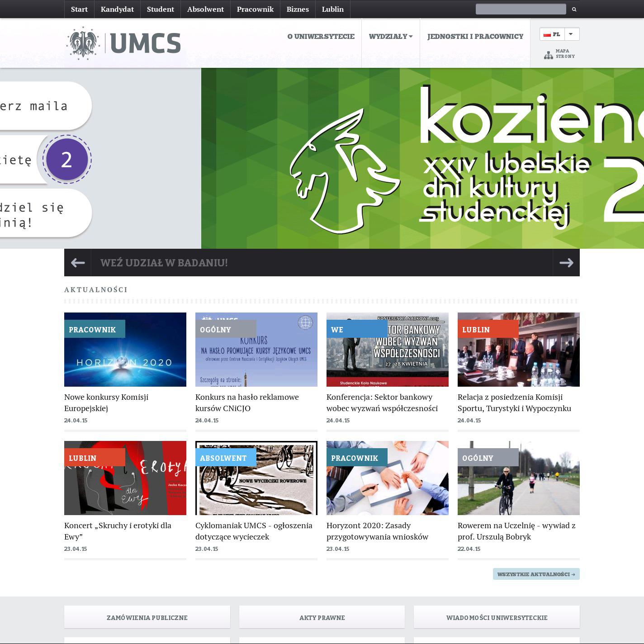Image resolution: width=644 pixels, height=644 pixels.
Task: Click the UMCS eagle logo
Action: coord(83,43)
